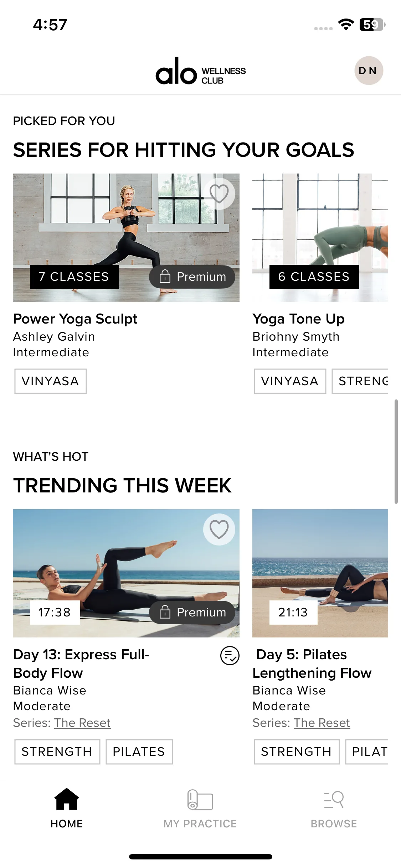Tap the Premium lock badge on Day 13 class
The width and height of the screenshot is (401, 868).
tap(192, 613)
